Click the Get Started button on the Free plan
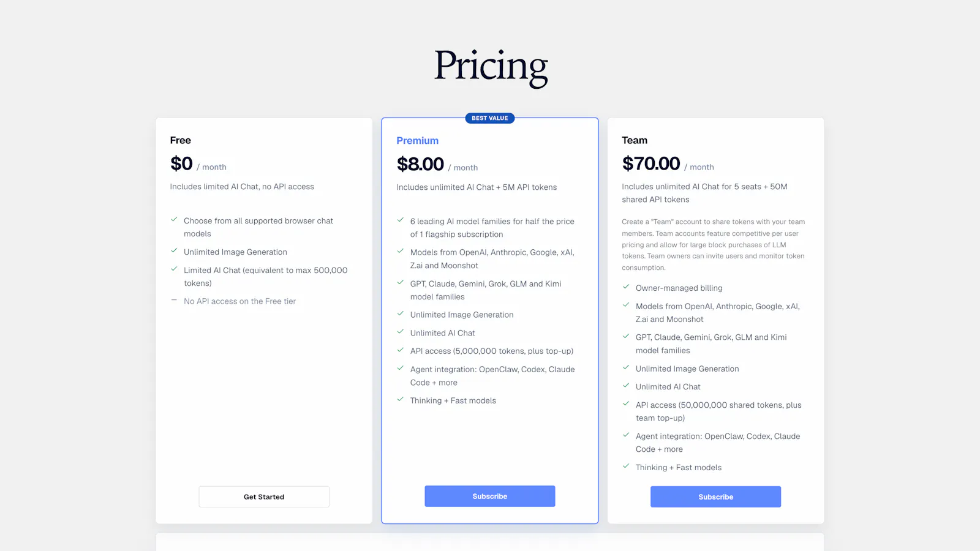 click(x=264, y=497)
